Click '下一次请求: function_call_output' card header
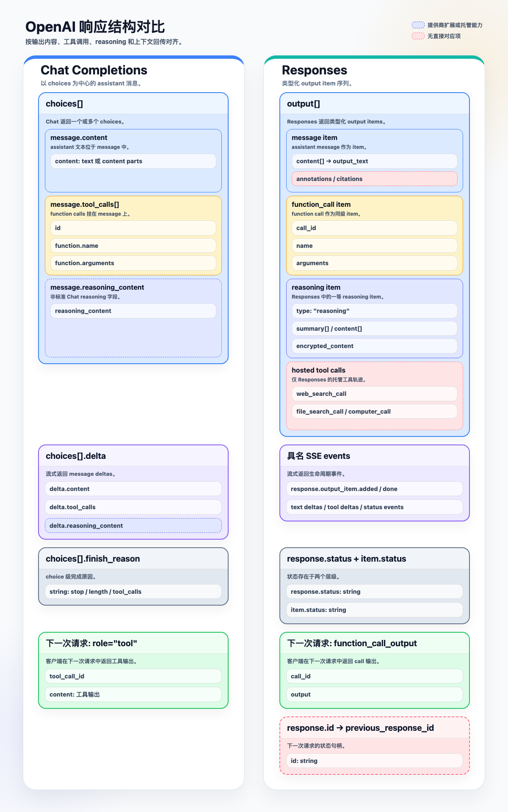 click(375, 643)
